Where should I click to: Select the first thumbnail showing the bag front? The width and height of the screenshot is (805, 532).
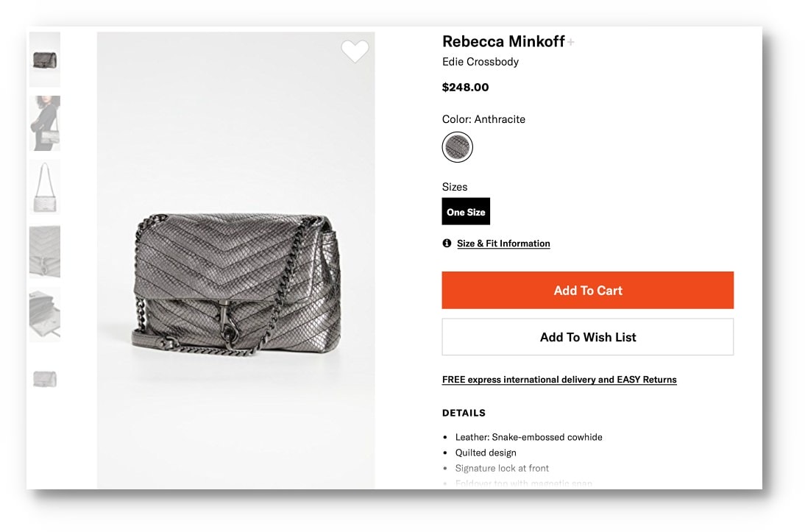45,59
